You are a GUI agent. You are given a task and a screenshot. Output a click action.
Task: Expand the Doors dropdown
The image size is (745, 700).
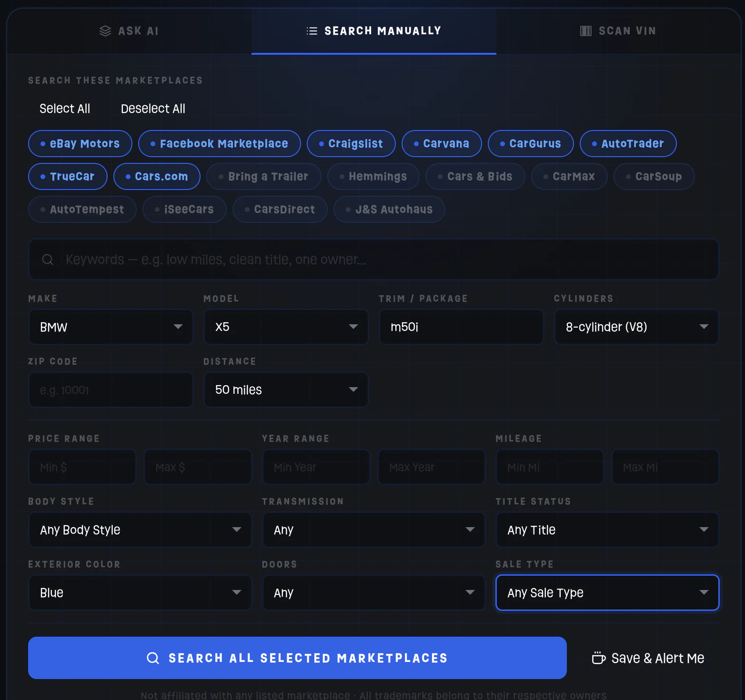pyautogui.click(x=374, y=592)
